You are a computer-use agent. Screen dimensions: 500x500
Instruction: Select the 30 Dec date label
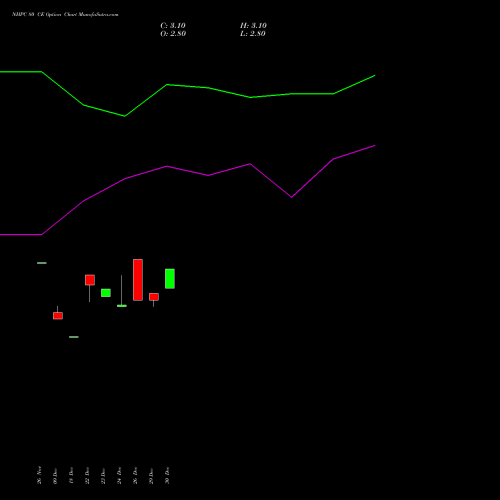pos(167,476)
